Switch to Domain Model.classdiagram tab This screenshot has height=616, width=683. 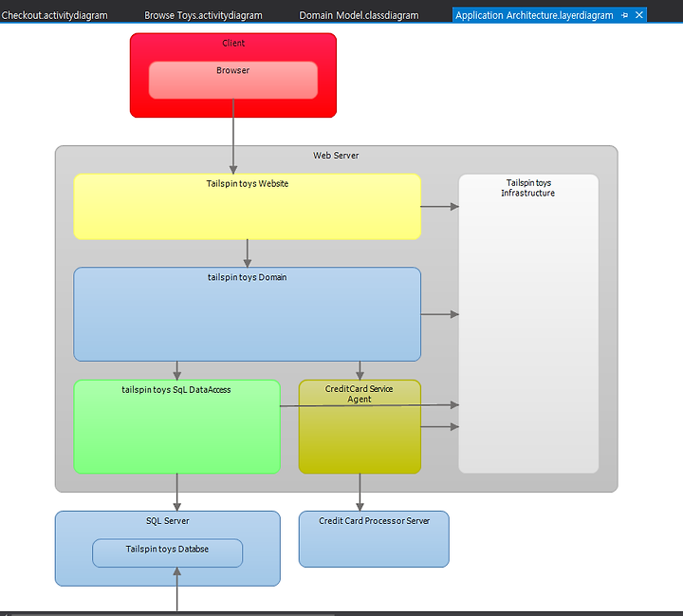coord(359,15)
